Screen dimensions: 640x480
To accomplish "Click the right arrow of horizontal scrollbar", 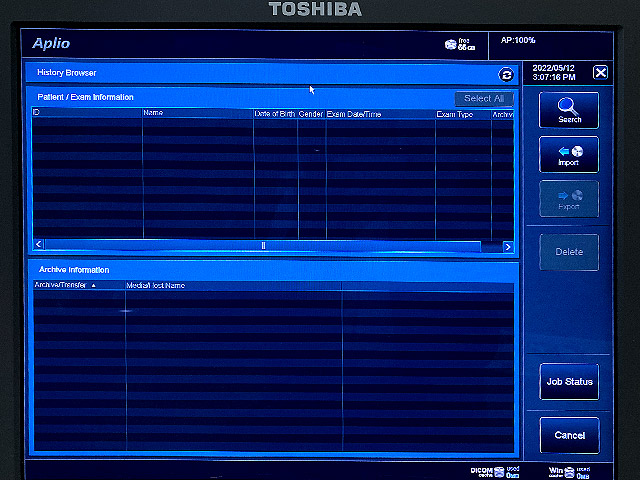I will click(508, 247).
